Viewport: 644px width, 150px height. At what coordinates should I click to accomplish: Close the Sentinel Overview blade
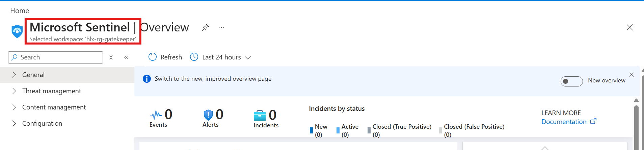[630, 27]
